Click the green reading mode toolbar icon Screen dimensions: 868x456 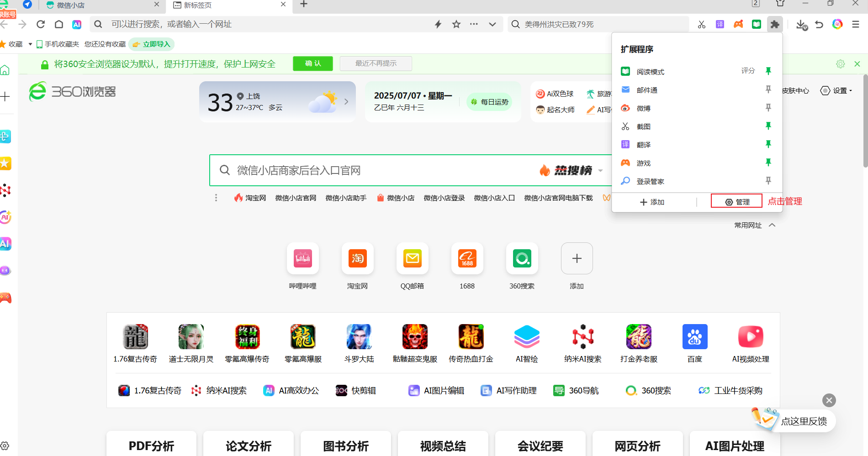click(x=757, y=24)
